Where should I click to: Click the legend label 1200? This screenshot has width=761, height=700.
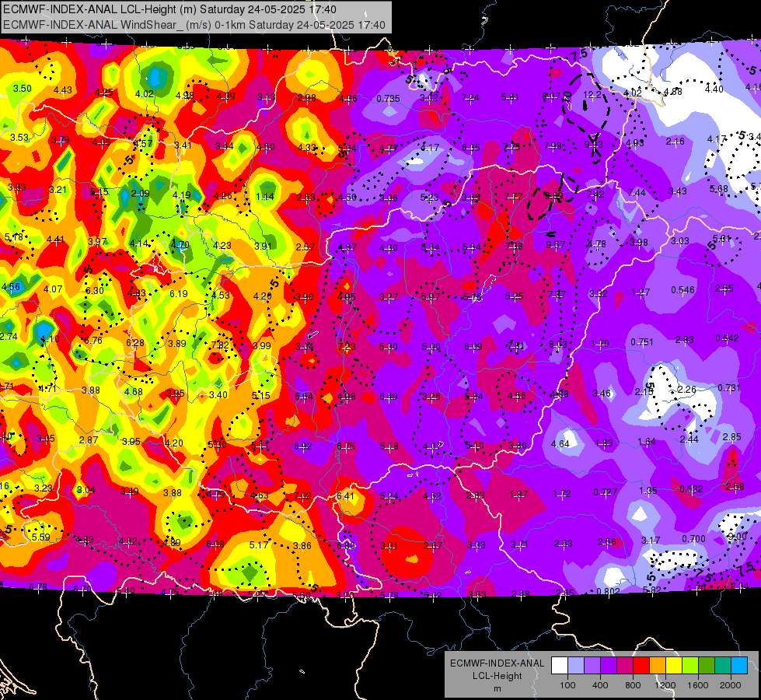tap(665, 685)
